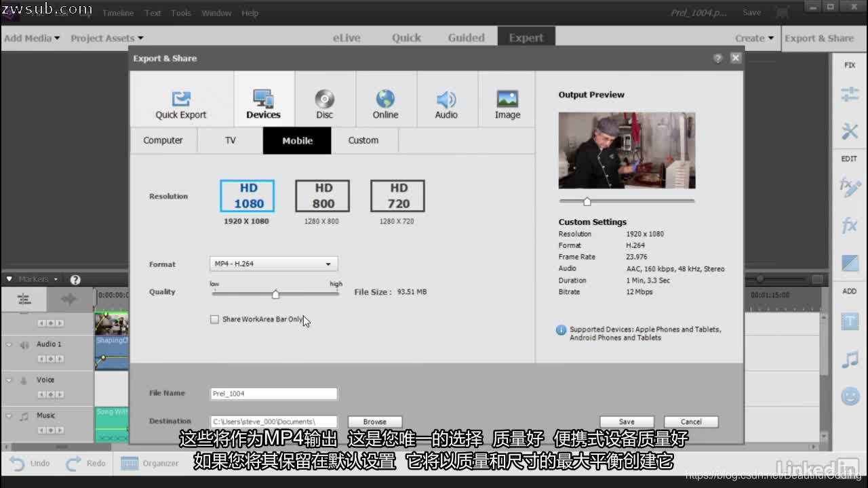This screenshot has width=868, height=488.
Task: Open the Project Assets dropdown
Action: click(x=107, y=38)
